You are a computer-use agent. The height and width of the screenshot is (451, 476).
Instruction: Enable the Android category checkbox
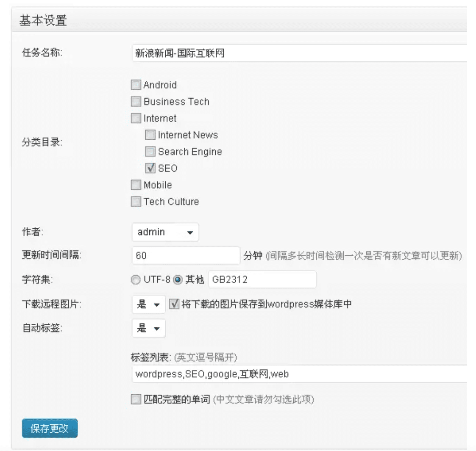point(135,85)
